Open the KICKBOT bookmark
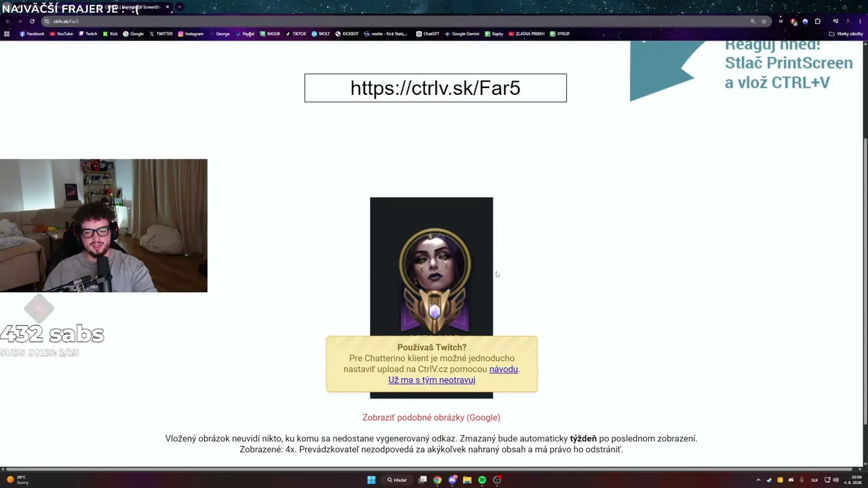Screen dimensions: 868x488 347,34
